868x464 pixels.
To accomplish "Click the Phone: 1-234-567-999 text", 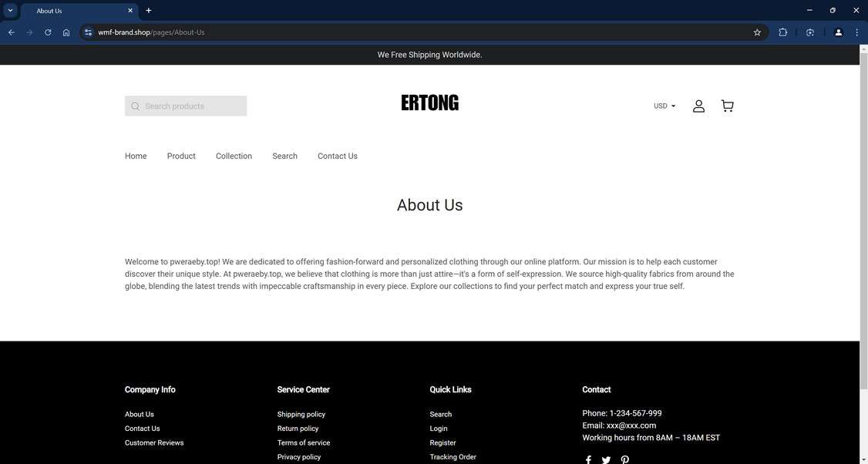I will pos(621,413).
